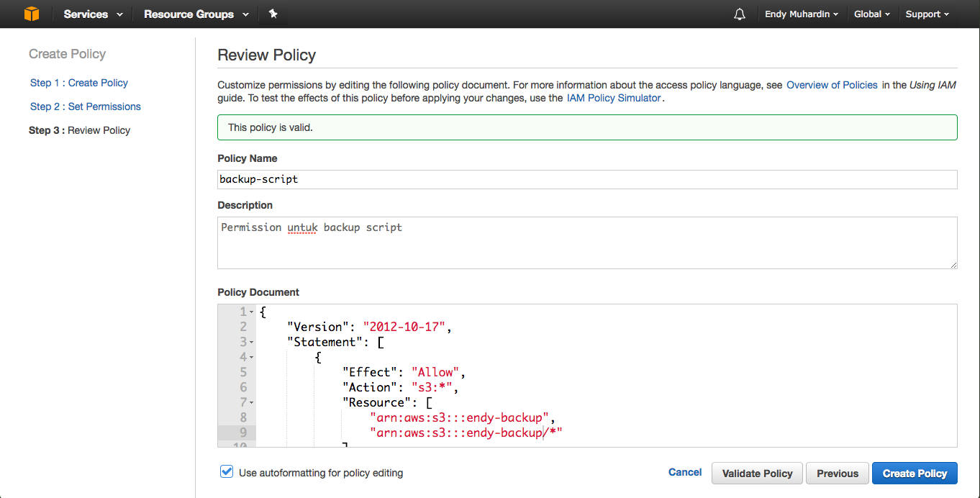Image resolution: width=980 pixels, height=498 pixels.
Task: Open the Support menu
Action: click(x=927, y=14)
